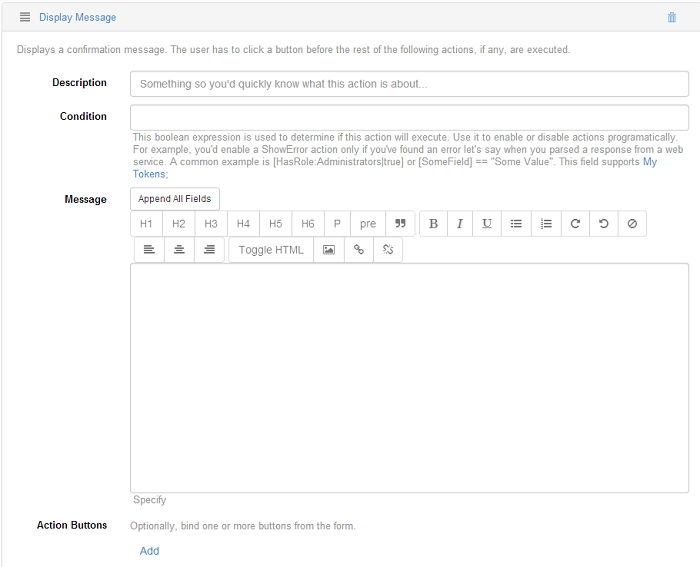Click the Append All Fields button
Viewport: 700px width, 567px height.
tap(175, 199)
